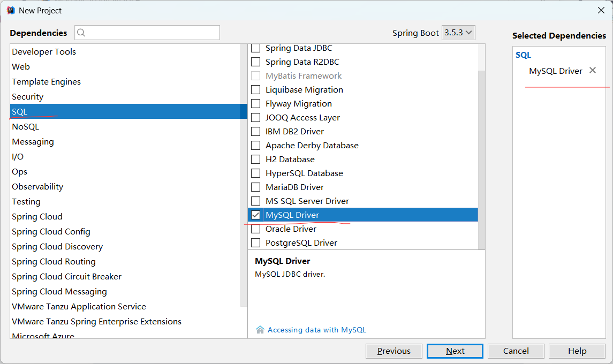Open Accessing data with MySQL guide link

tap(316, 330)
